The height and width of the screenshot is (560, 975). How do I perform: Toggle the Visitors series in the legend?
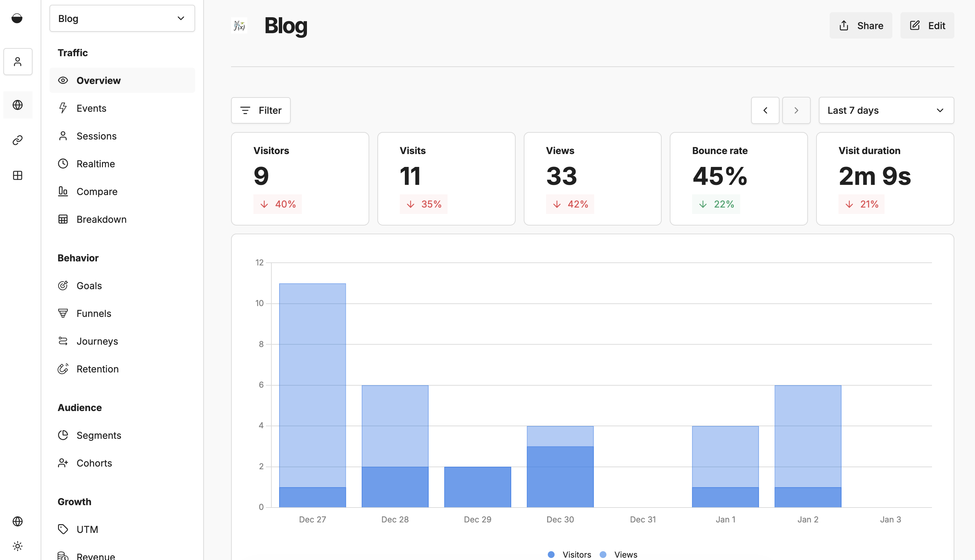(569, 554)
